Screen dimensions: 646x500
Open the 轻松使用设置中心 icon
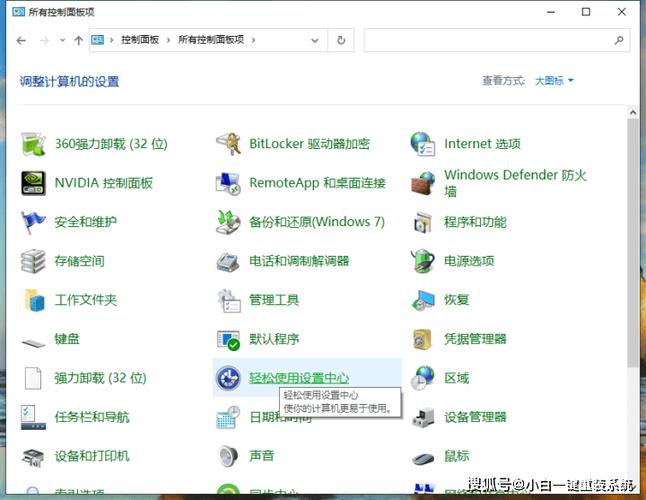[x=228, y=378]
